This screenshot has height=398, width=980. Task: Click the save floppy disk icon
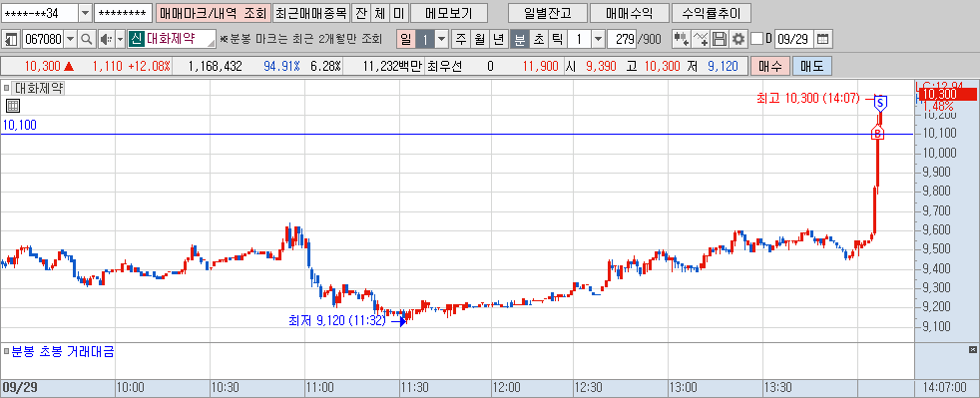[720, 39]
